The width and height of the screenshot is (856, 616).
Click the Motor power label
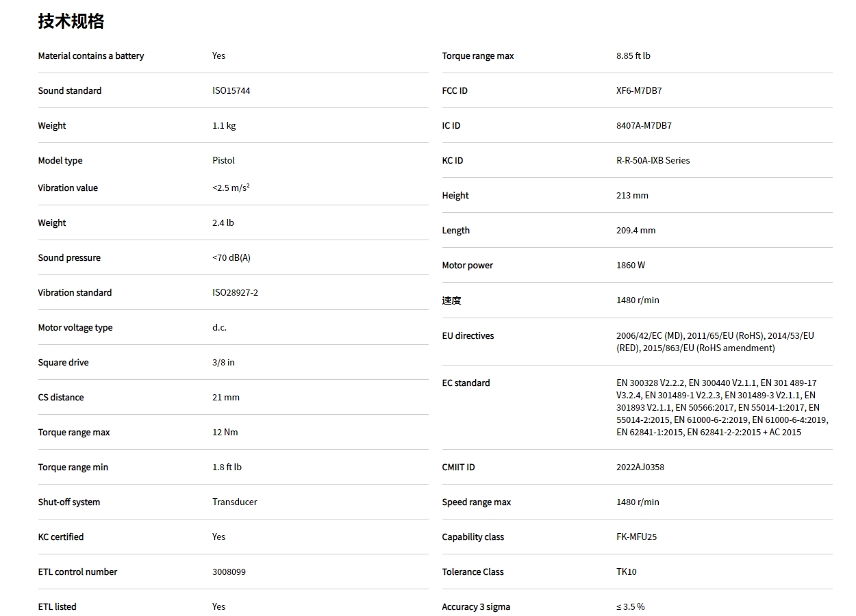467,265
